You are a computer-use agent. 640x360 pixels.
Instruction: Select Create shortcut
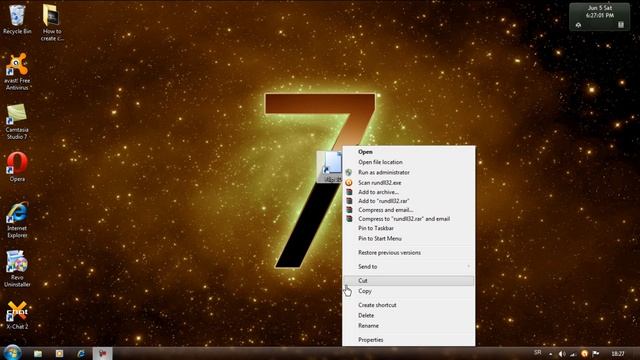pos(409,305)
